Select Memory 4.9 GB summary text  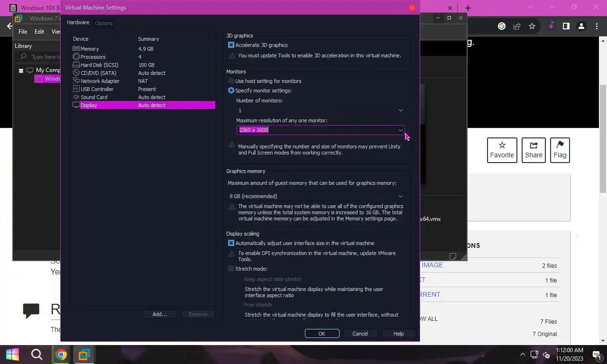click(x=146, y=49)
